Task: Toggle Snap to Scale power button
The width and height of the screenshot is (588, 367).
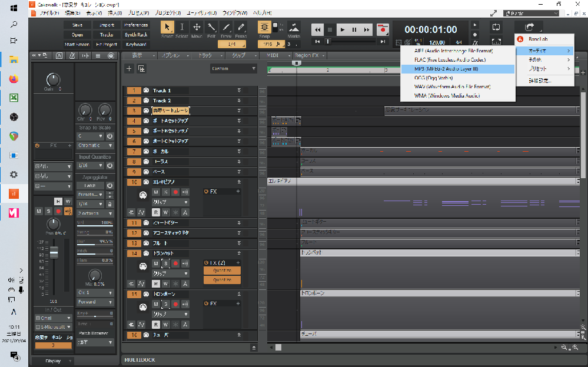Action: click(x=109, y=136)
